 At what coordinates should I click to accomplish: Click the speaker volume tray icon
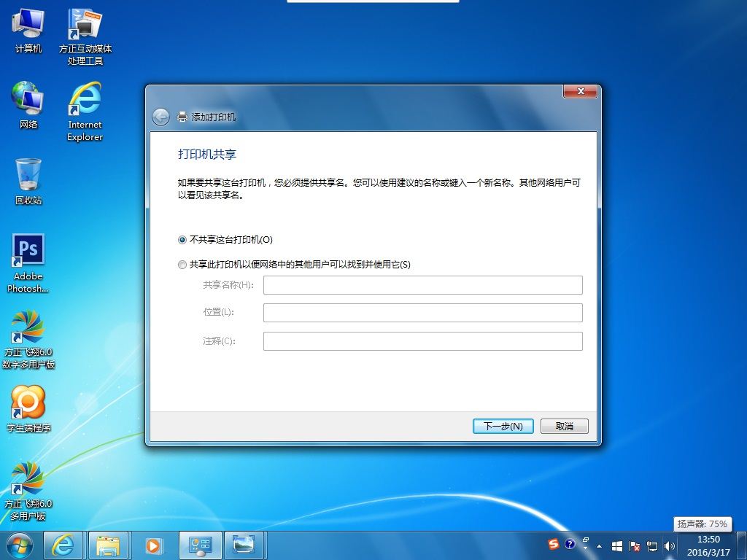pos(670,546)
